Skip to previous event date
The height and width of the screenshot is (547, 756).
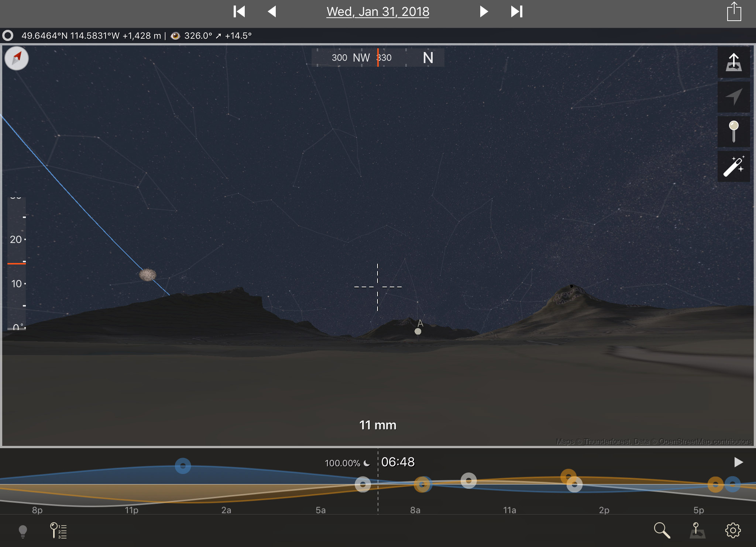coord(239,12)
